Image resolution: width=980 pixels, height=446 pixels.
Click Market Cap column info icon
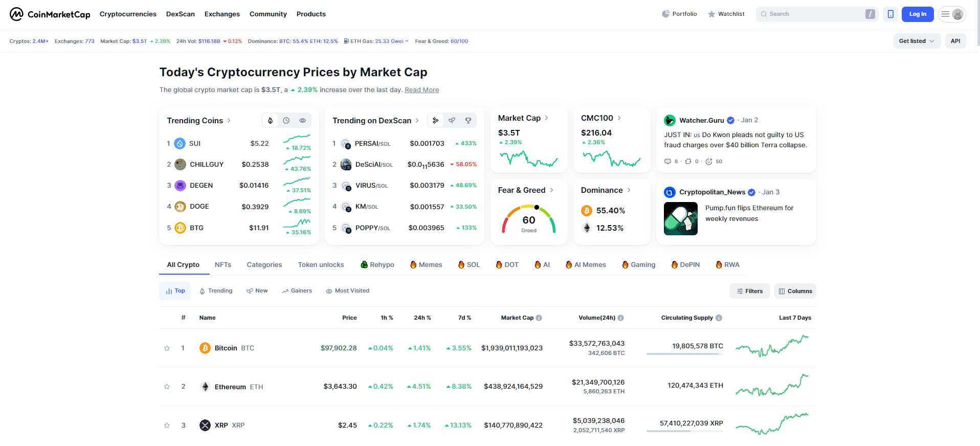pos(539,318)
